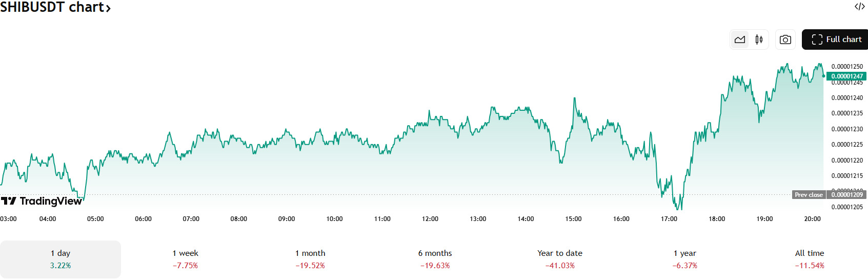Click the 12:00 time axis marker
Screen dimensions: 868x280
430,219
